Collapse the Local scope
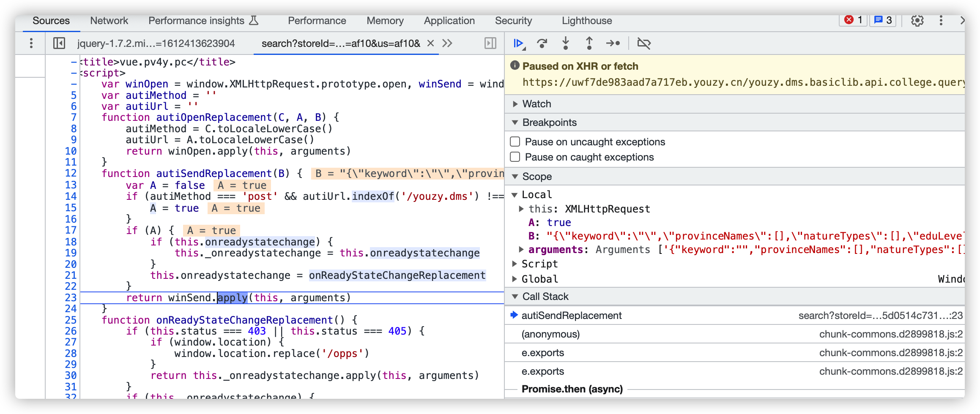980x414 pixels. 515,195
